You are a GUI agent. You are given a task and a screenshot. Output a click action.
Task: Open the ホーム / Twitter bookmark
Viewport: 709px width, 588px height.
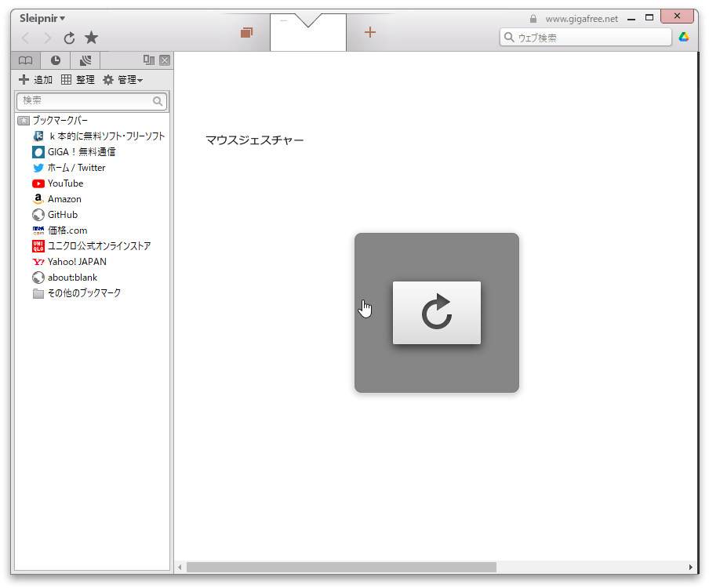(69, 168)
